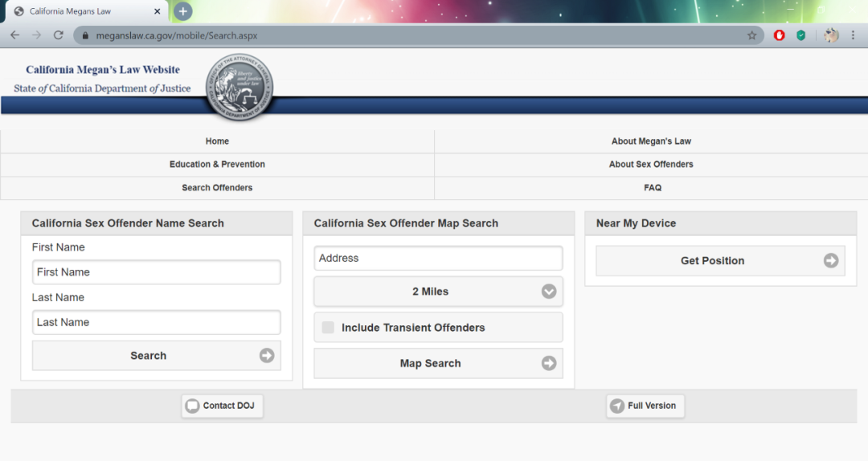The height and width of the screenshot is (461, 868).
Task: View site security lock info
Action: [x=84, y=35]
